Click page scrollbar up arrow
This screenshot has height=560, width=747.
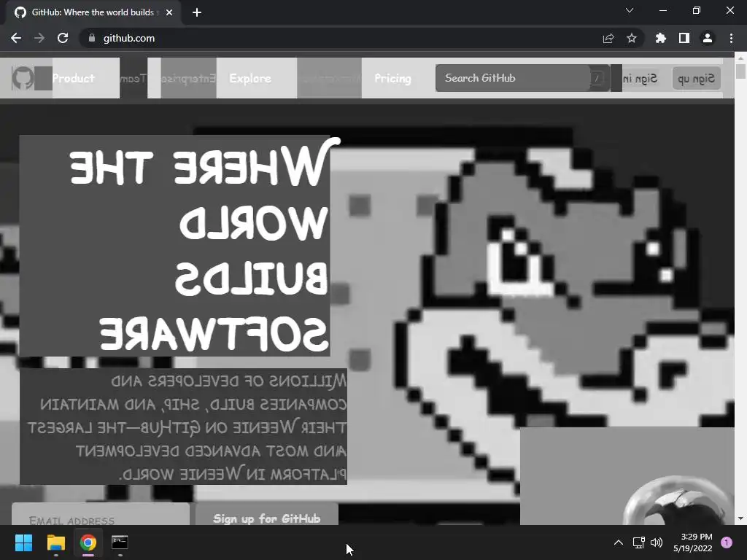tap(740, 58)
